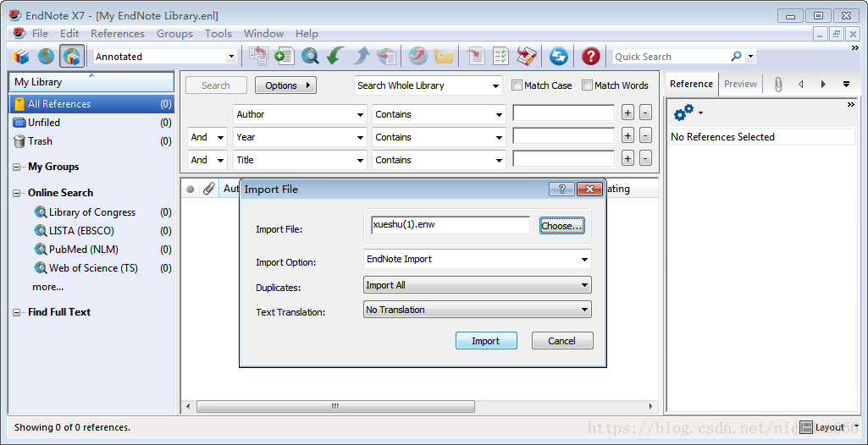
Task: Switch to Local Library Mode icon
Action: (x=21, y=57)
